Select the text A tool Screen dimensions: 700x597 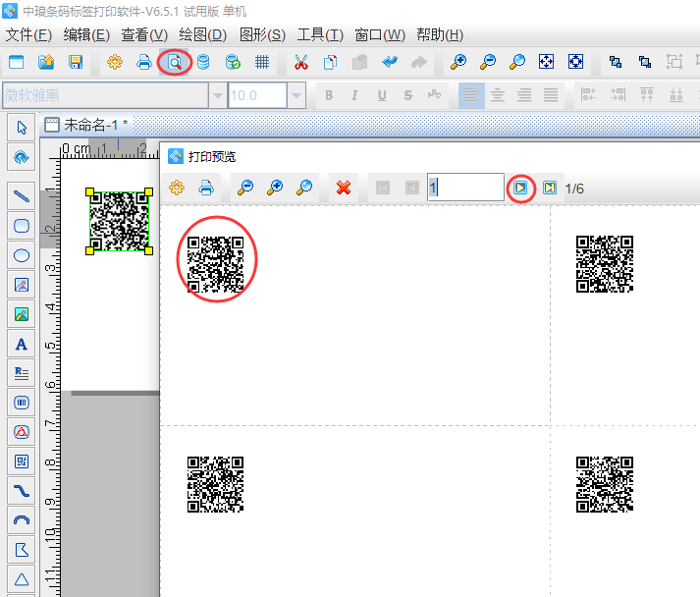click(22, 344)
